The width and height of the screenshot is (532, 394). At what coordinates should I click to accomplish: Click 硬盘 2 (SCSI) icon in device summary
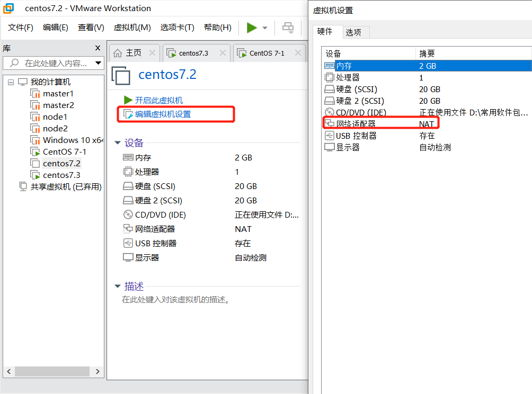[128, 200]
